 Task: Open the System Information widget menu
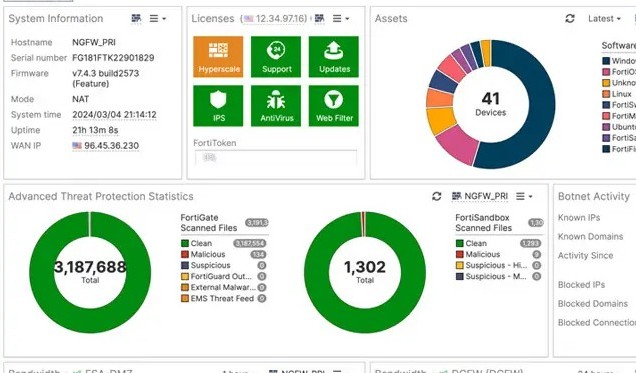pyautogui.click(x=158, y=18)
